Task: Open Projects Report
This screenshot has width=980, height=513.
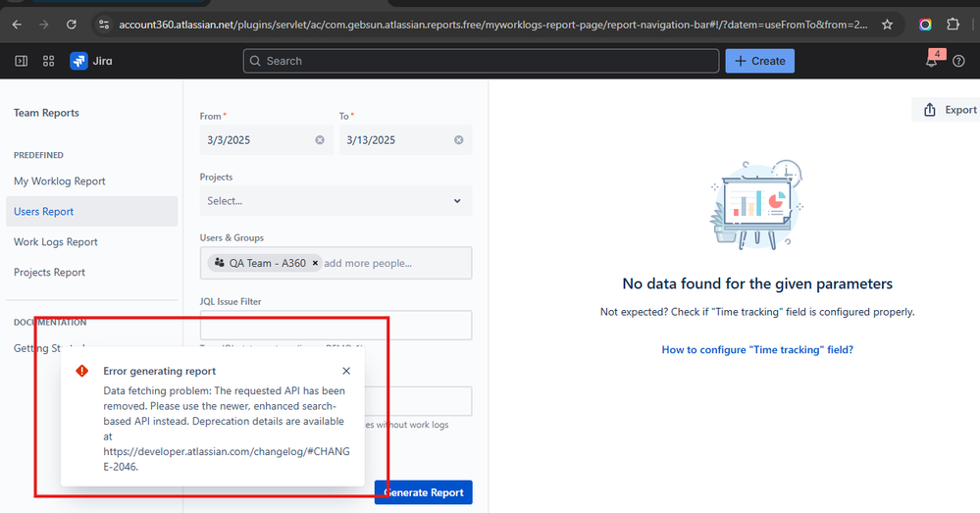Action: 49,273
